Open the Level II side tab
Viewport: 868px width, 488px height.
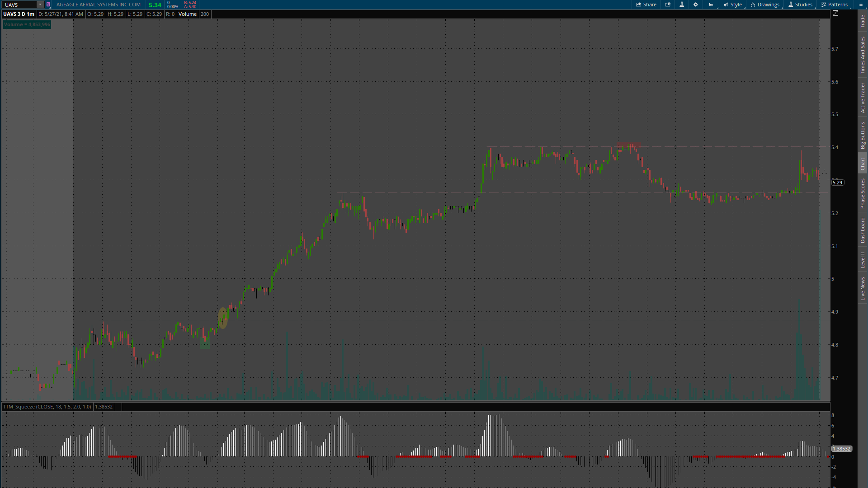(x=863, y=260)
